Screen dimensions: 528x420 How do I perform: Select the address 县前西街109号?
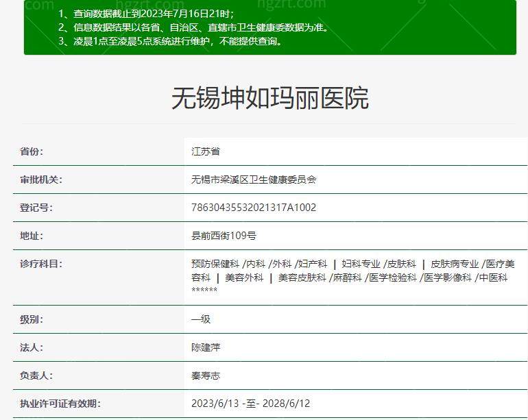tap(224, 236)
